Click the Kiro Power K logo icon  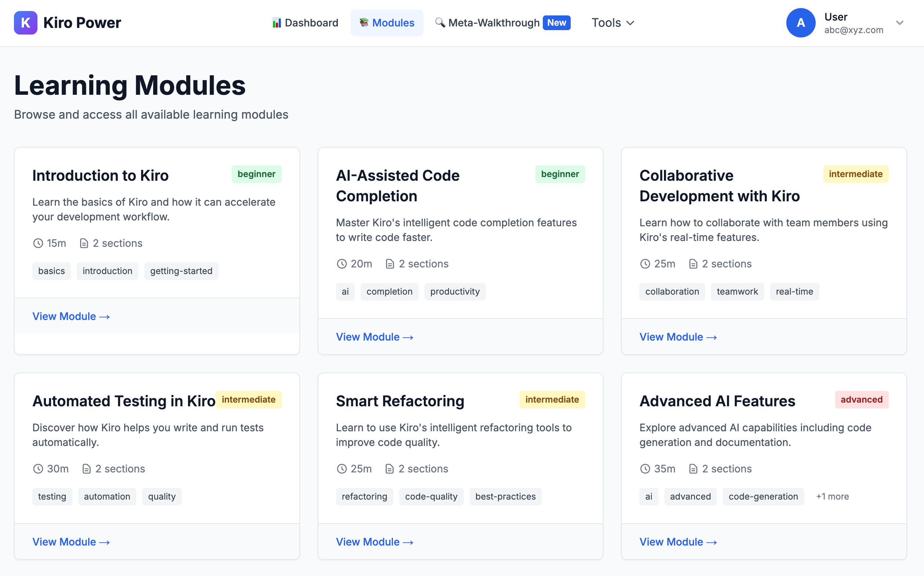[x=25, y=23]
